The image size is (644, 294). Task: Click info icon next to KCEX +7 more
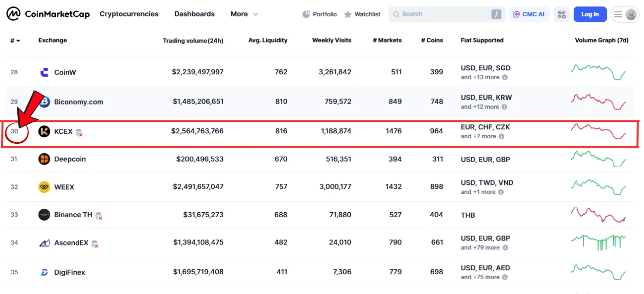(501, 136)
